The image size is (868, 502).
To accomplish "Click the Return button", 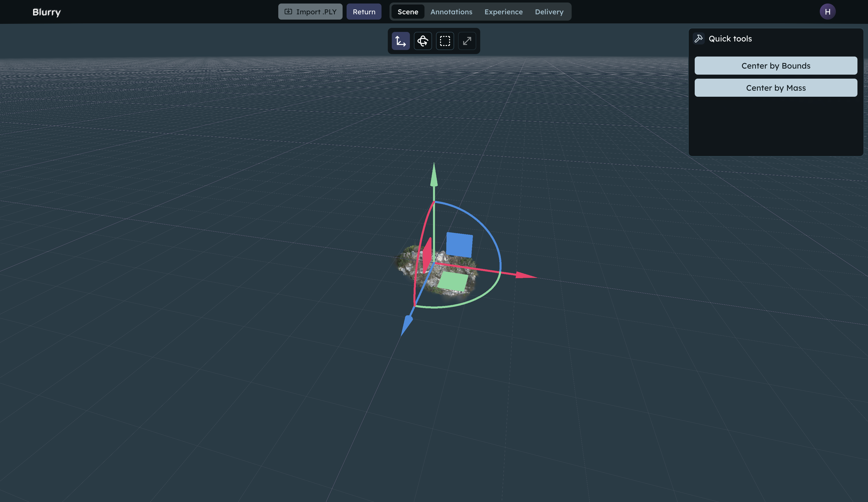I will (364, 12).
